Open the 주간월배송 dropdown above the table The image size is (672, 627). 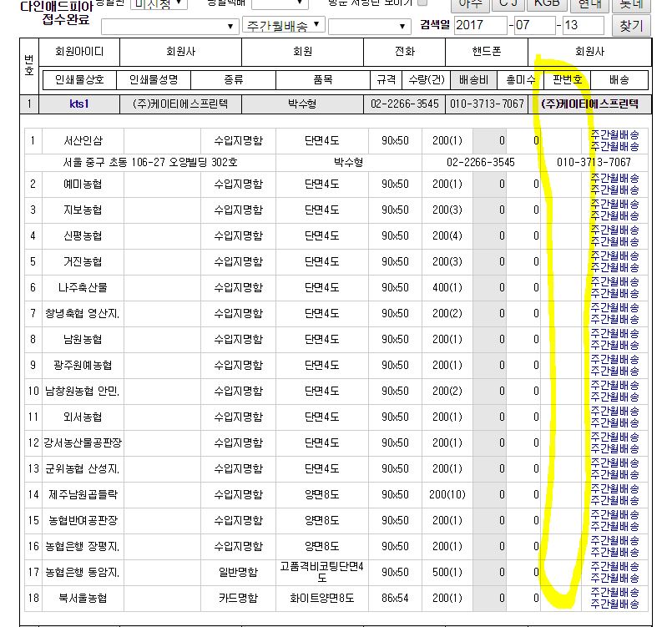click(x=284, y=25)
